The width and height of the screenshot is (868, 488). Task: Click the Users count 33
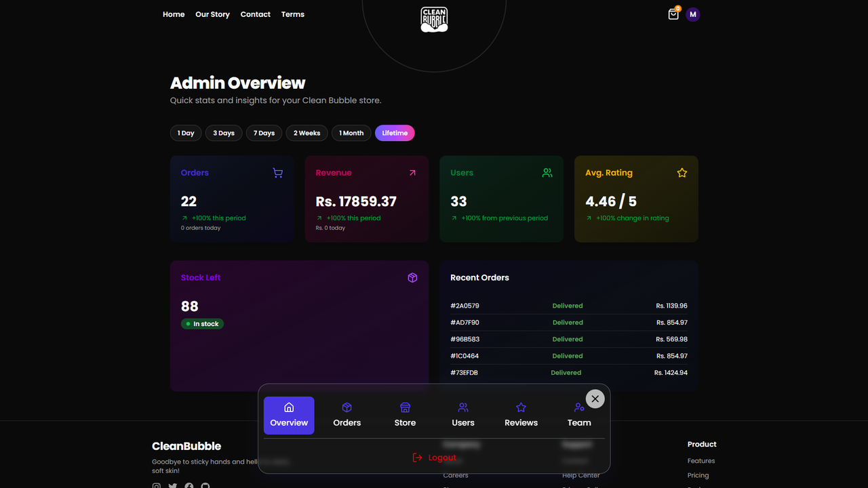(459, 201)
